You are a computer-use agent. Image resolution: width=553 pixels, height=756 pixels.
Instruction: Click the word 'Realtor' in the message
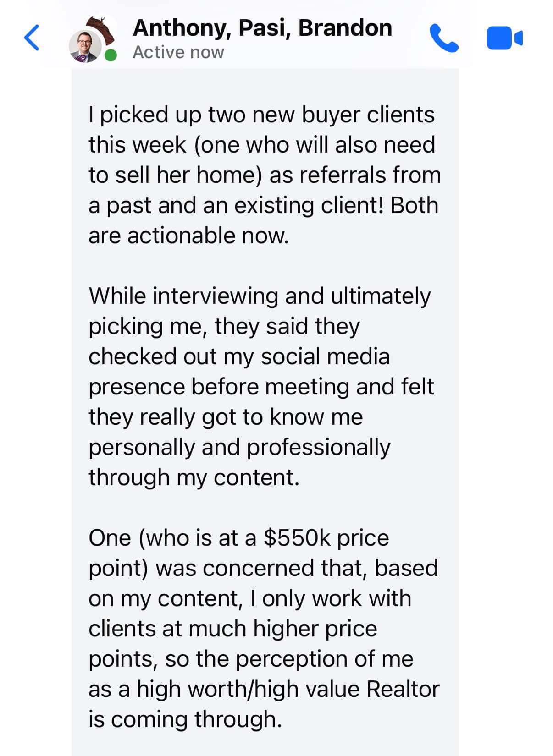pos(403,689)
